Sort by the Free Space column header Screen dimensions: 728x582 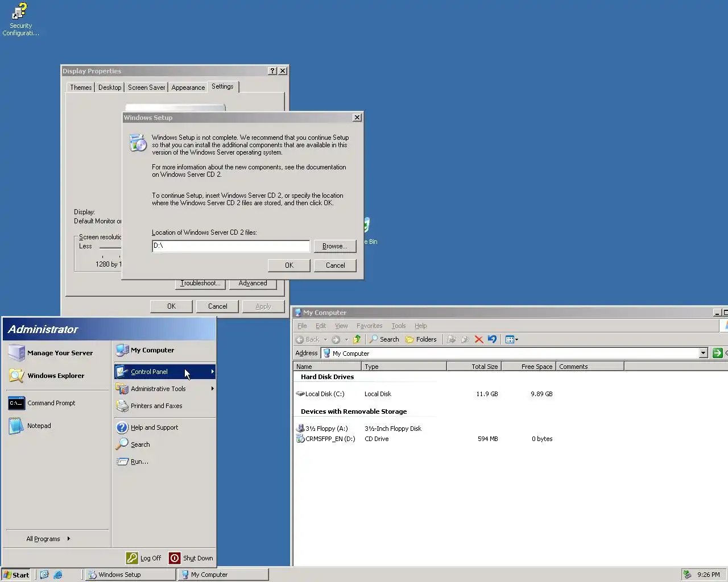[527, 367]
